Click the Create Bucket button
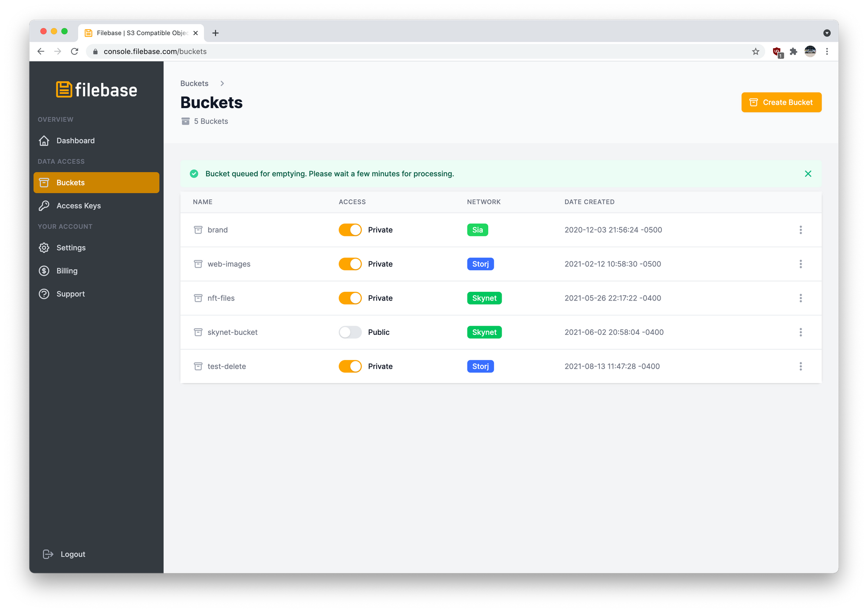 click(x=781, y=103)
